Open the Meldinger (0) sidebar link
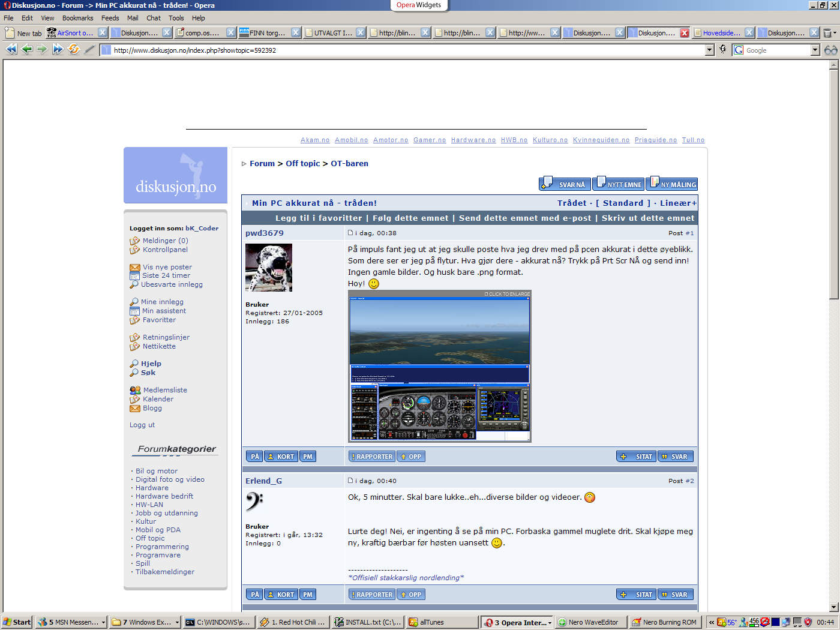Screen dimensions: 840x630 pyautogui.click(x=166, y=241)
